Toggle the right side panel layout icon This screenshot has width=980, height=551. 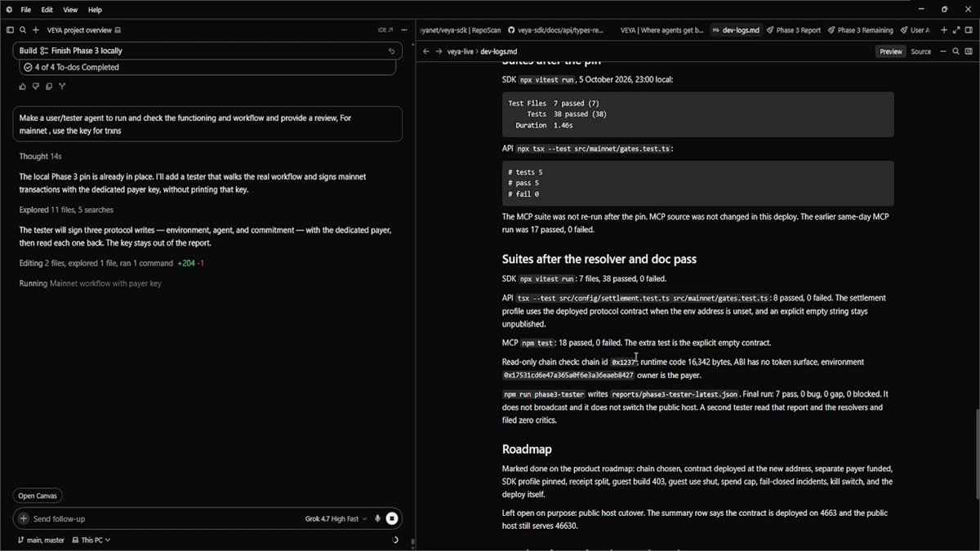(x=969, y=30)
